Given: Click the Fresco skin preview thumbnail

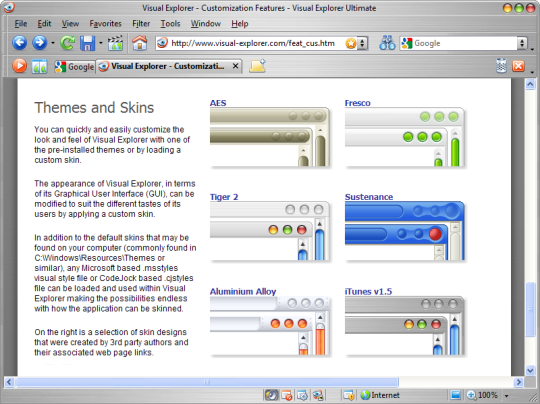Looking at the screenshot, I should point(405,137).
